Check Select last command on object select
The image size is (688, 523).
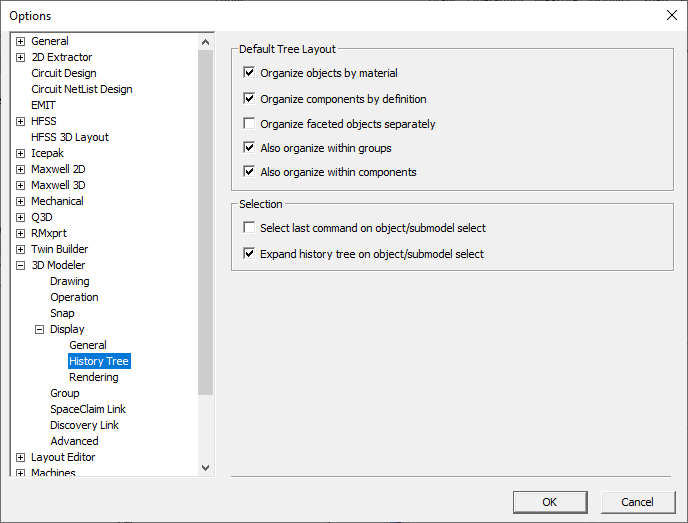click(249, 228)
